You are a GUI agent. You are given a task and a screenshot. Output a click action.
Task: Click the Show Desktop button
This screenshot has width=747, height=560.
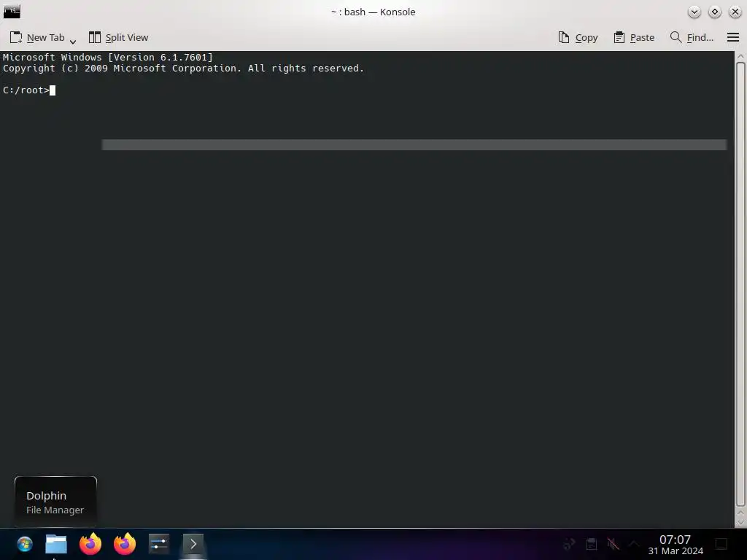tap(721, 544)
